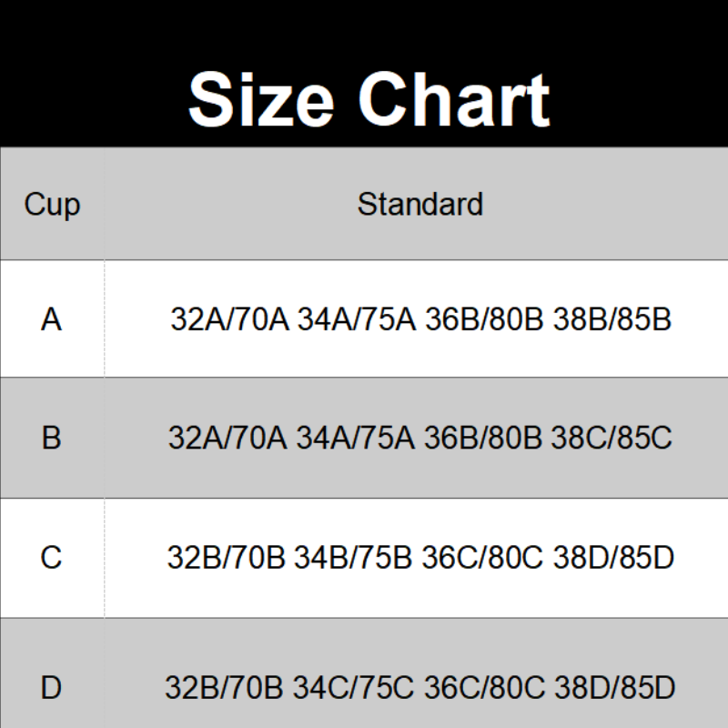Click 38D/85D in the cup C row

click(613, 557)
